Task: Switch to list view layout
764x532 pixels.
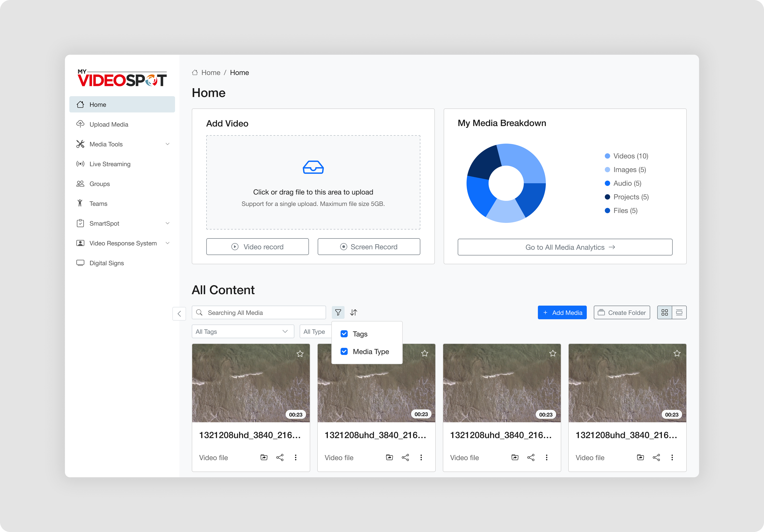Action: (x=679, y=313)
